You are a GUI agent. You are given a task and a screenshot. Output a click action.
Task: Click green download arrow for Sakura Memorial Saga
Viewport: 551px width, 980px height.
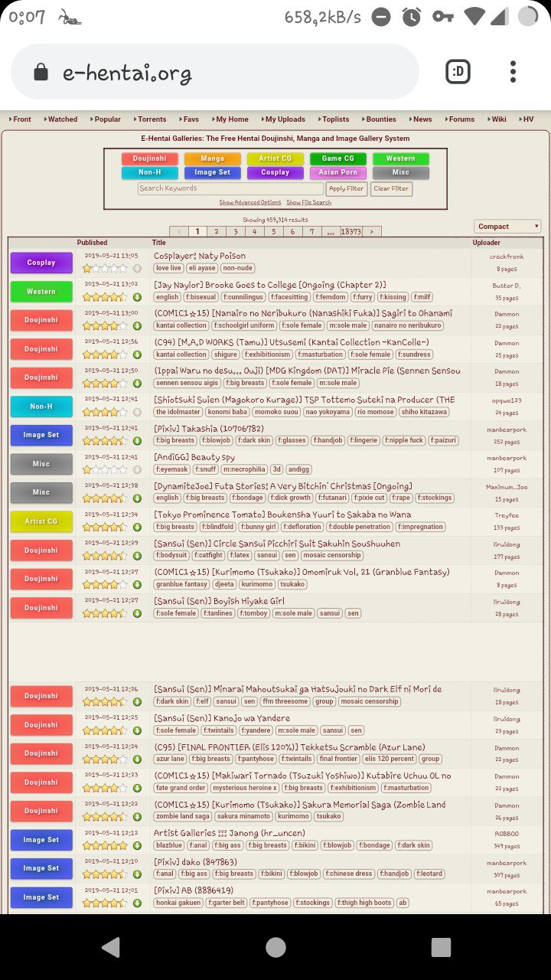click(137, 817)
